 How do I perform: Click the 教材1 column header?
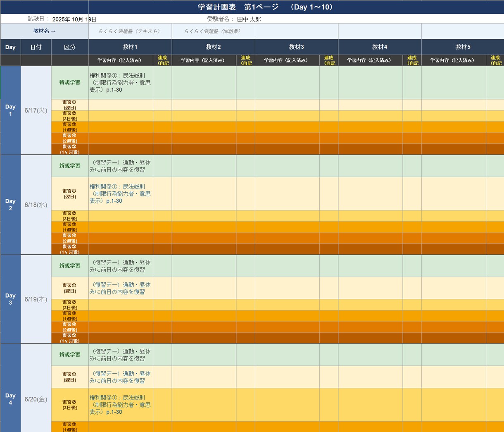[130, 47]
